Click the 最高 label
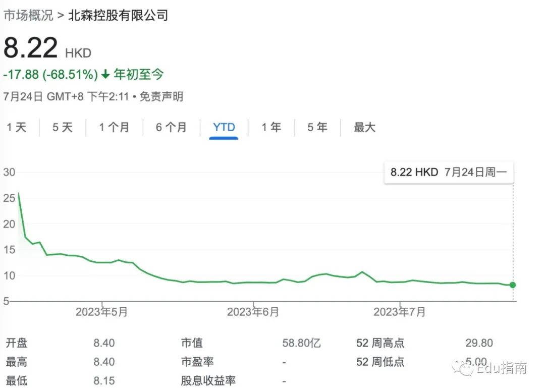 tap(16, 362)
